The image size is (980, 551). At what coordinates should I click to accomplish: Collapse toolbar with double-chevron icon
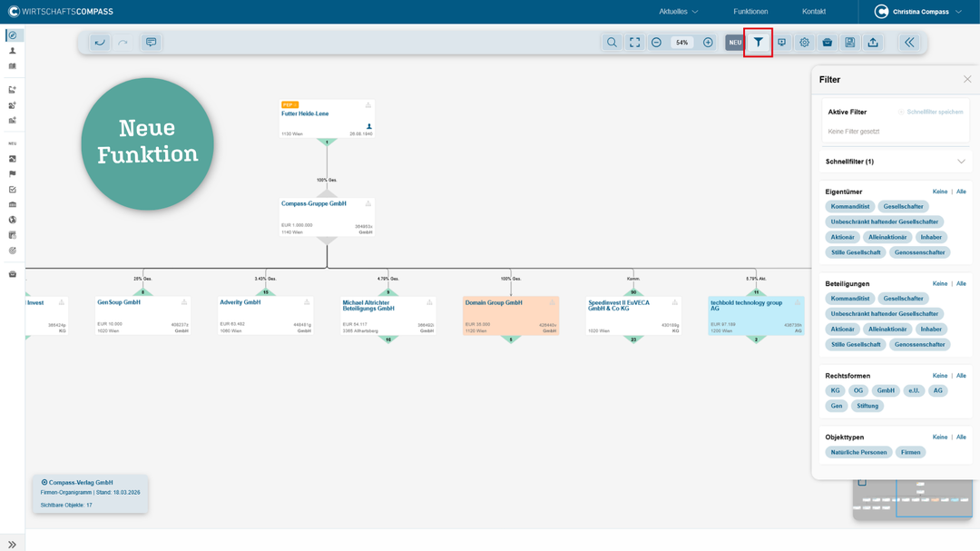(x=909, y=43)
